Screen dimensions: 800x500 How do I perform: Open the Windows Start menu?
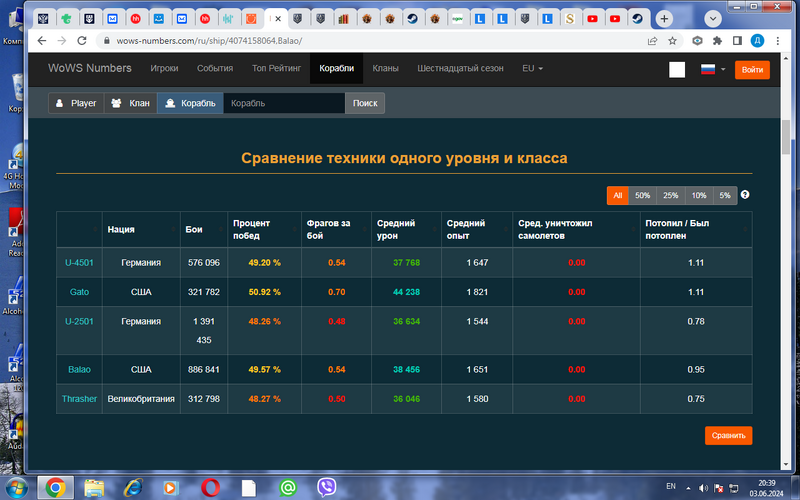coord(15,488)
